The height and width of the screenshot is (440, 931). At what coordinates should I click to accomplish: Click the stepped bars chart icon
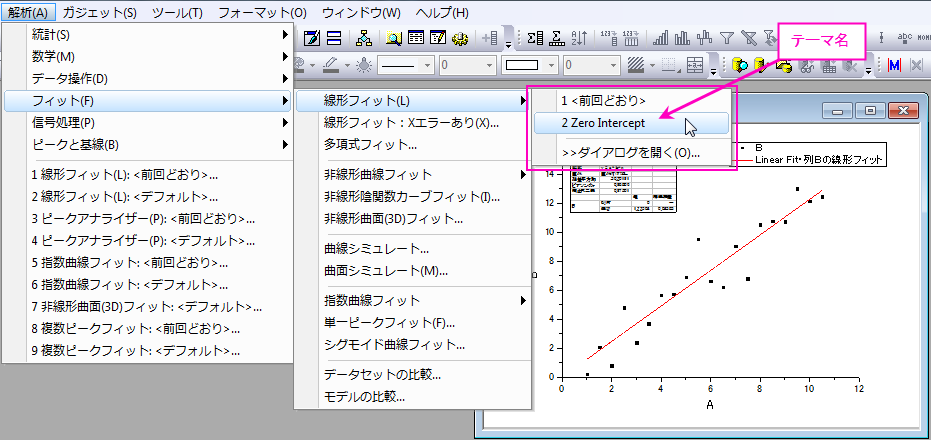click(704, 39)
